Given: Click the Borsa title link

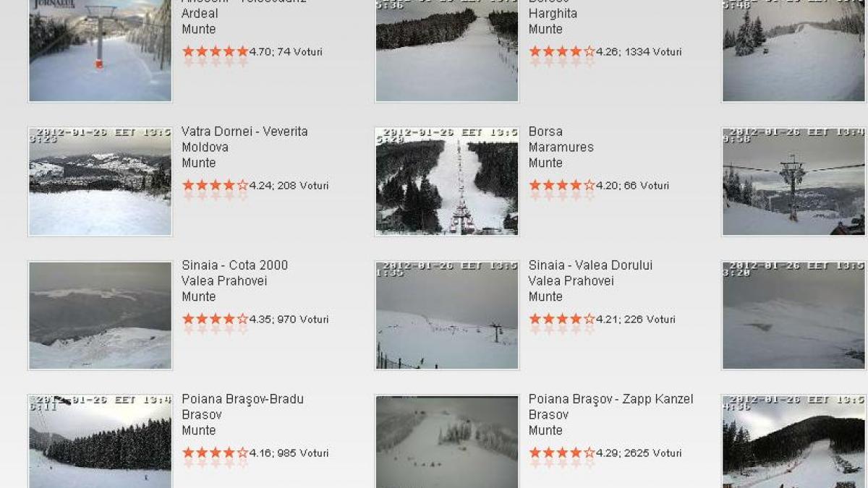Looking at the screenshot, I should (545, 132).
